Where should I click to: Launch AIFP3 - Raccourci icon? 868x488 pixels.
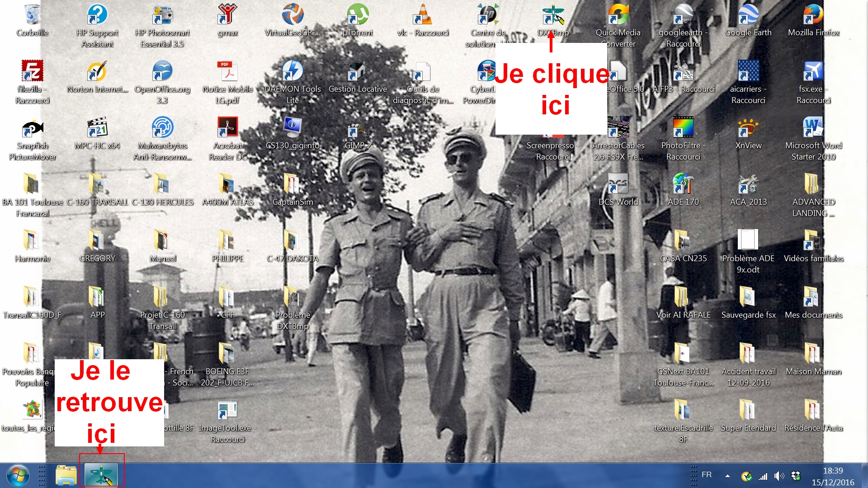(683, 71)
